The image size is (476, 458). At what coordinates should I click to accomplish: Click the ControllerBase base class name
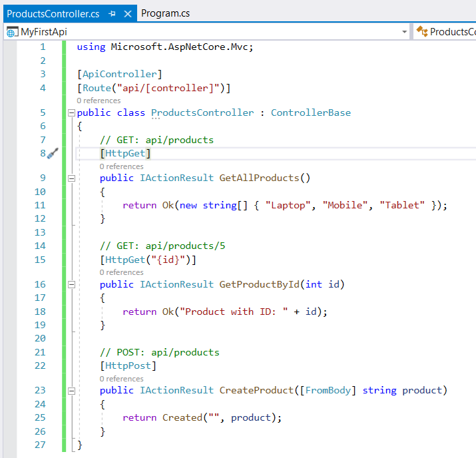[311, 113]
